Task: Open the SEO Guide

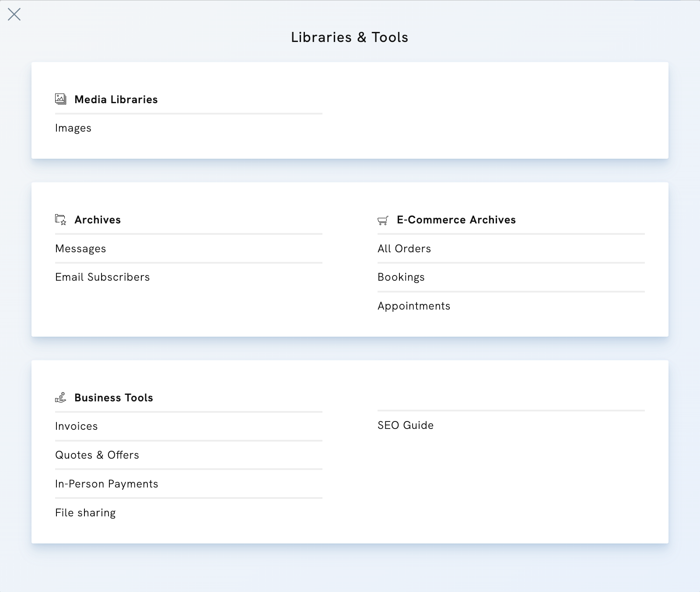Action: (405, 425)
